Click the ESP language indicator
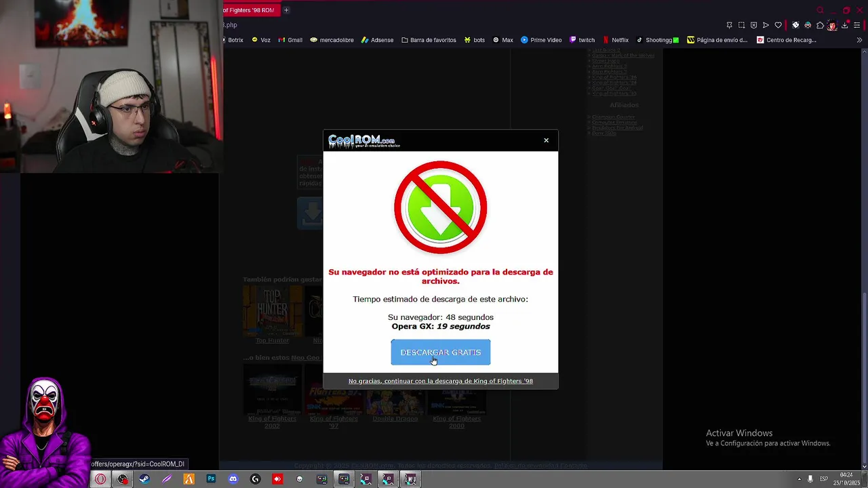Screen dimensions: 868x488 point(824,479)
